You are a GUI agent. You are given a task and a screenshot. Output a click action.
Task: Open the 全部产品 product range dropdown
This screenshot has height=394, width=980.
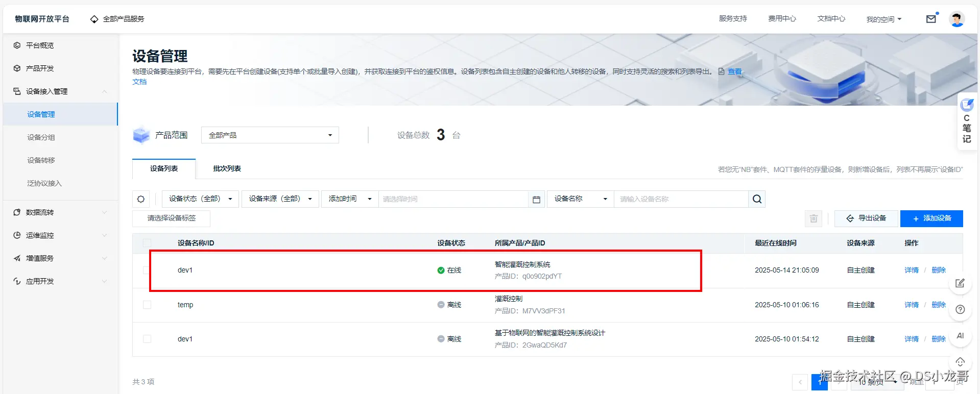(x=270, y=135)
